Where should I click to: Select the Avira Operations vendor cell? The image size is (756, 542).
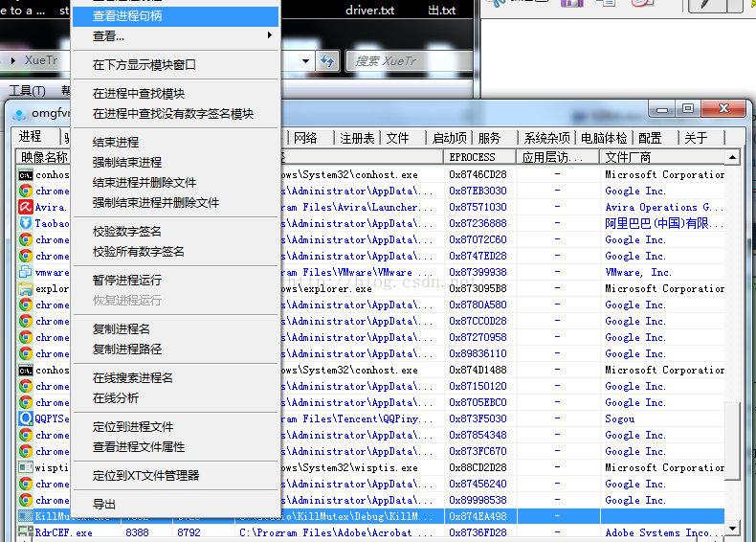[662, 207]
